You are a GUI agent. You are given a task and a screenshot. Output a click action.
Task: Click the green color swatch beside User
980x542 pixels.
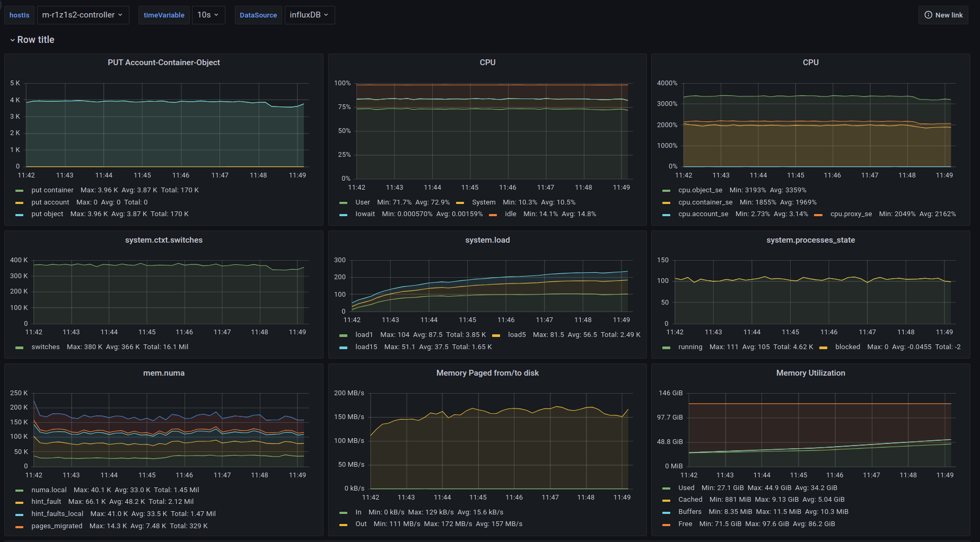343,203
